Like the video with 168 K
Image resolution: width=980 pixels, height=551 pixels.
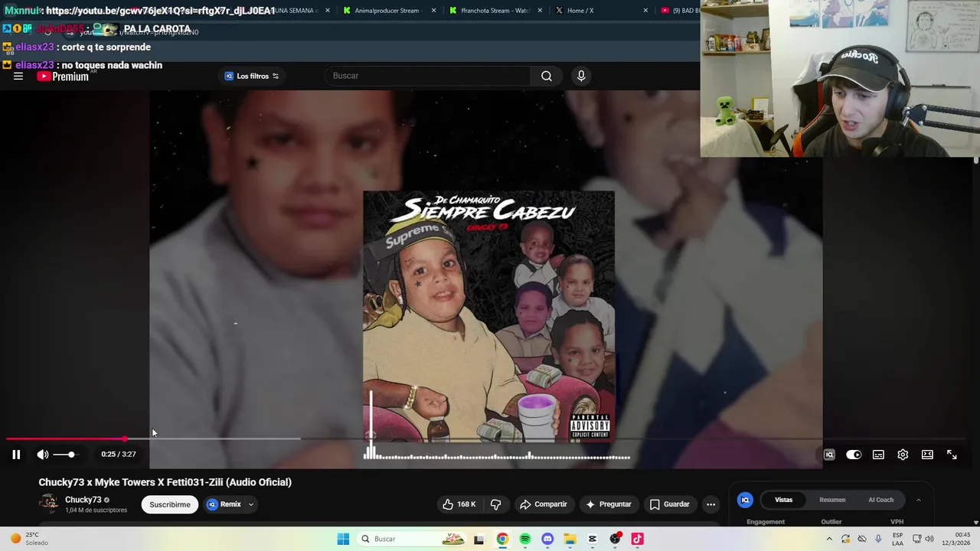459,504
